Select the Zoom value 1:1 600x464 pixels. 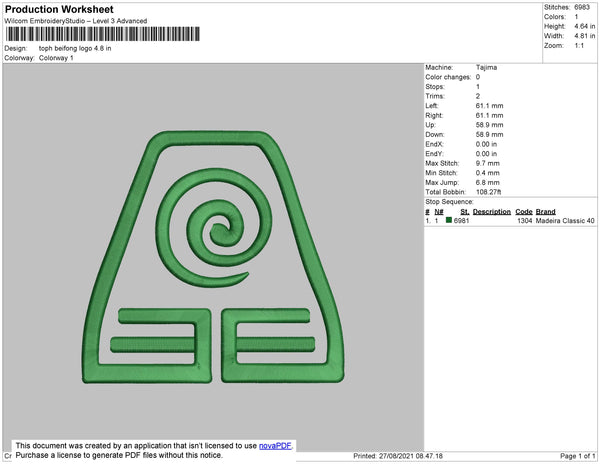click(x=579, y=46)
